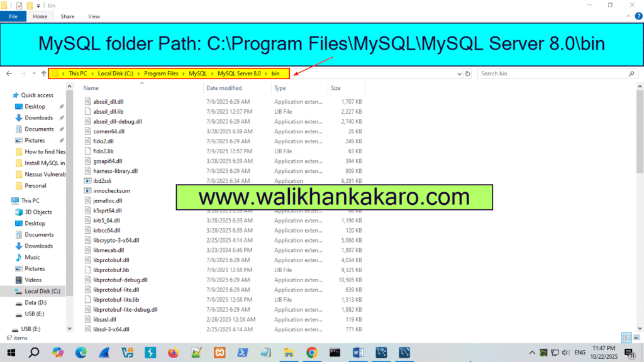Viewport: 644px width, 362px height.
Task: Toggle the pin on Pictures in Quick access
Action: tap(62, 140)
